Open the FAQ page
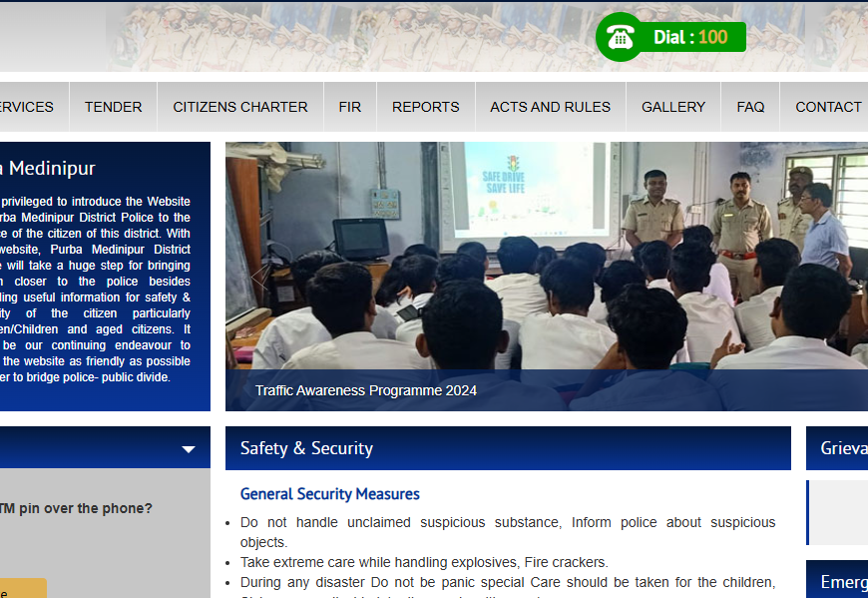 coord(750,107)
